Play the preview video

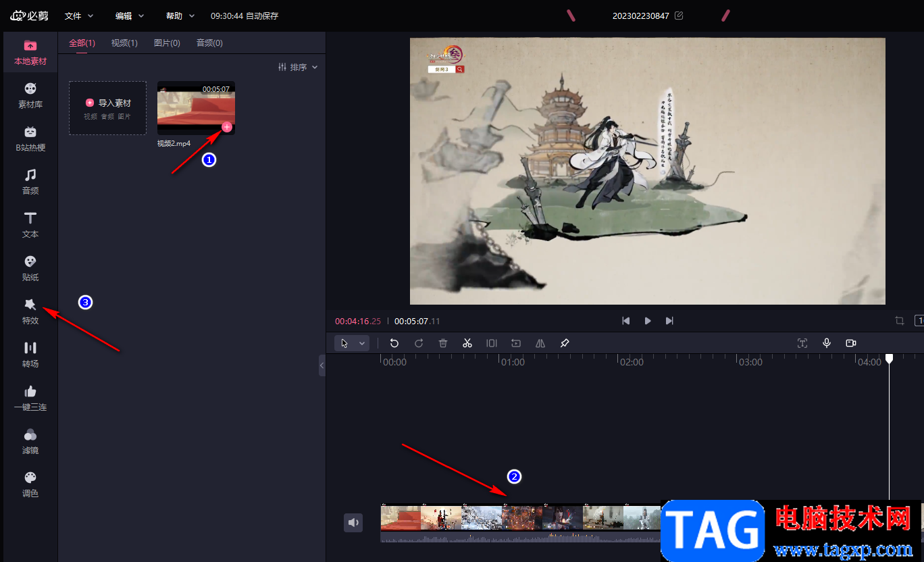(648, 321)
